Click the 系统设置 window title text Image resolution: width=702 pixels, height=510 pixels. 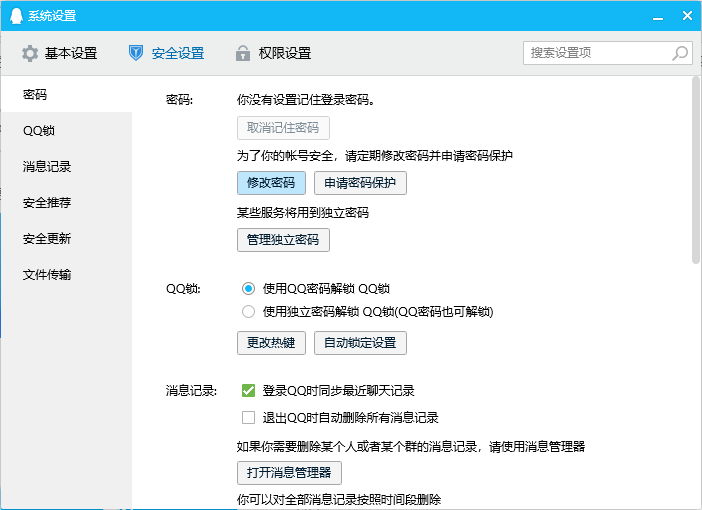click(x=52, y=16)
